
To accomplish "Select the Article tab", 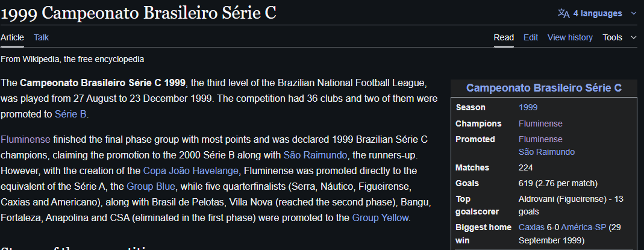I will (12, 37).
